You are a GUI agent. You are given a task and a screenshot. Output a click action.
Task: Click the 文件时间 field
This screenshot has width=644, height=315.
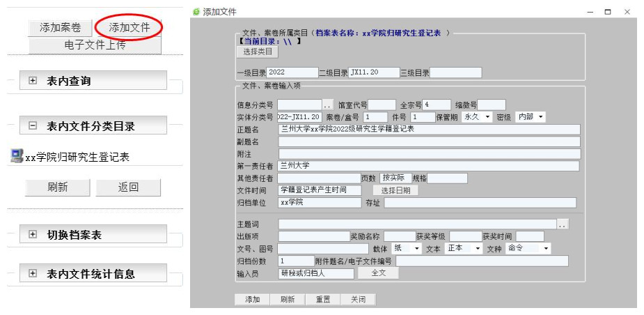click(x=320, y=190)
